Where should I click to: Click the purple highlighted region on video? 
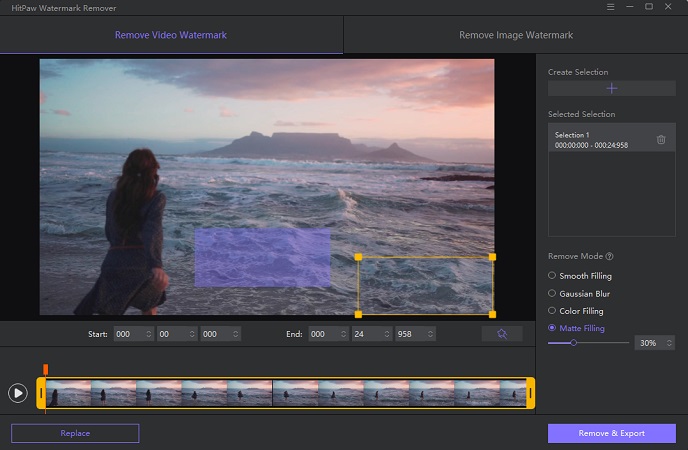[x=262, y=257]
